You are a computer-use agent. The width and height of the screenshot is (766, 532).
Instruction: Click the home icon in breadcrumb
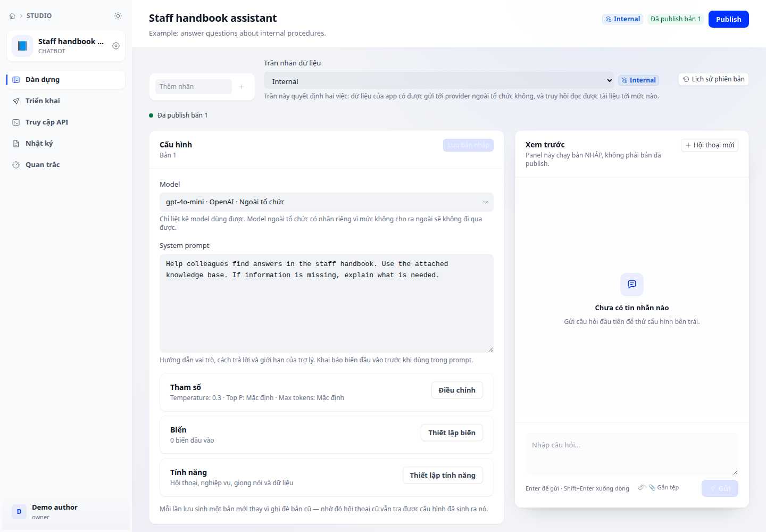click(12, 16)
